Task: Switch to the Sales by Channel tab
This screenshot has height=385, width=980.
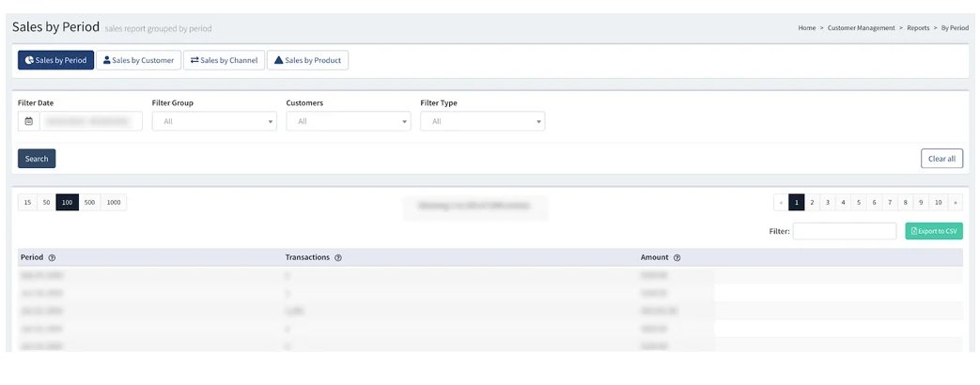Action: coord(224,60)
